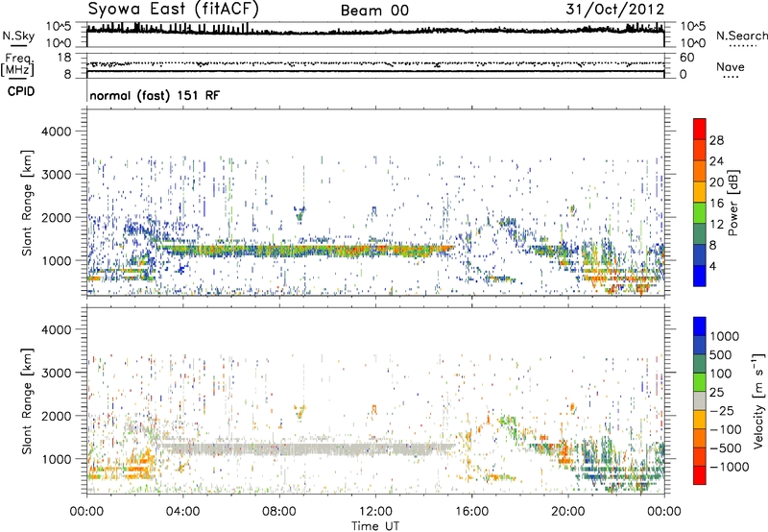The width and height of the screenshot is (768, 532).
Task: Click the frequency '18' tick label
Action: click(64, 58)
